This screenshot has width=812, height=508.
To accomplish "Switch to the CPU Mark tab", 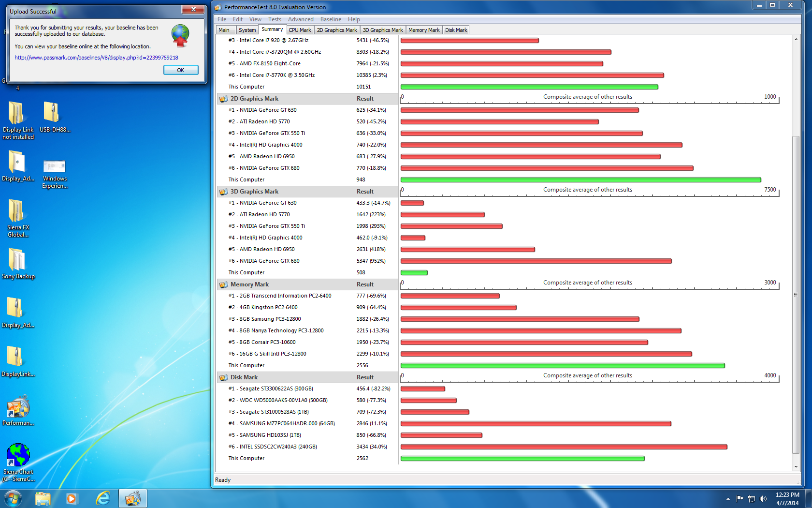I will [300, 30].
